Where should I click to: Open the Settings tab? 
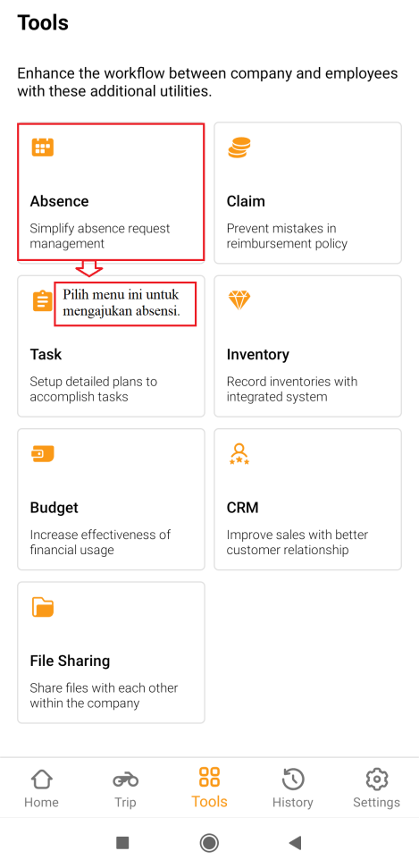click(x=376, y=788)
